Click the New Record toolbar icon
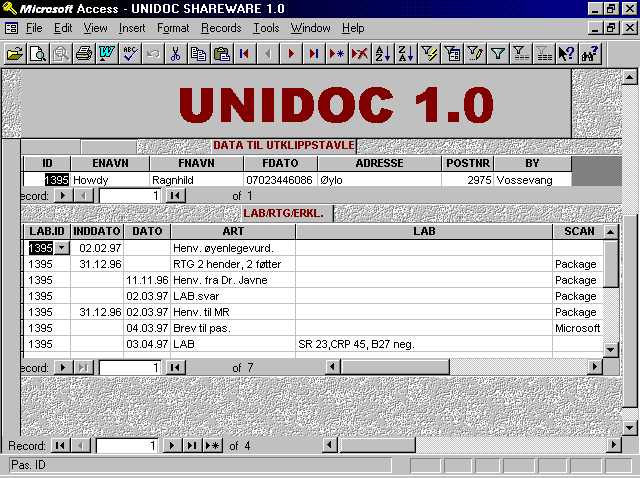Image resolution: width=640 pixels, height=478 pixels. click(x=336, y=54)
